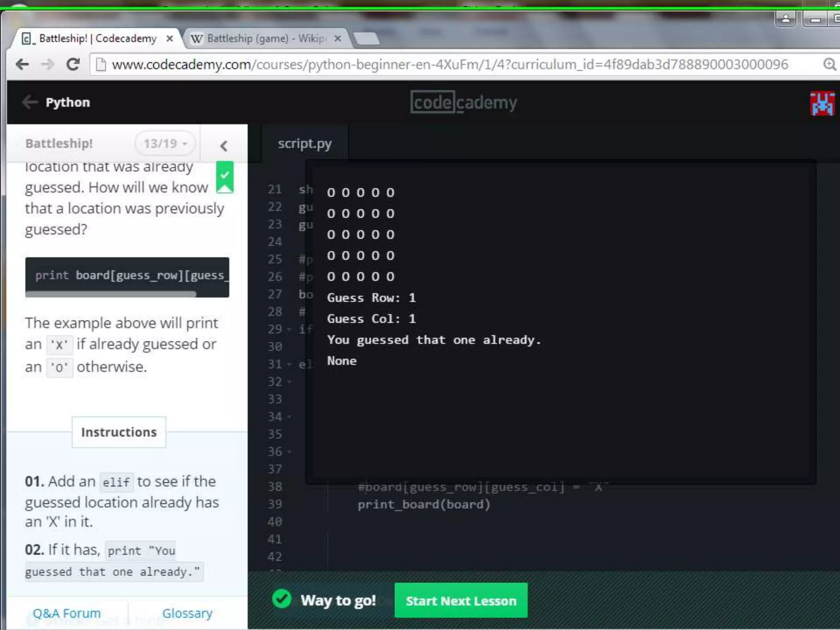This screenshot has width=840, height=630.
Task: Reload the page with refresh icon
Action: 73,64
